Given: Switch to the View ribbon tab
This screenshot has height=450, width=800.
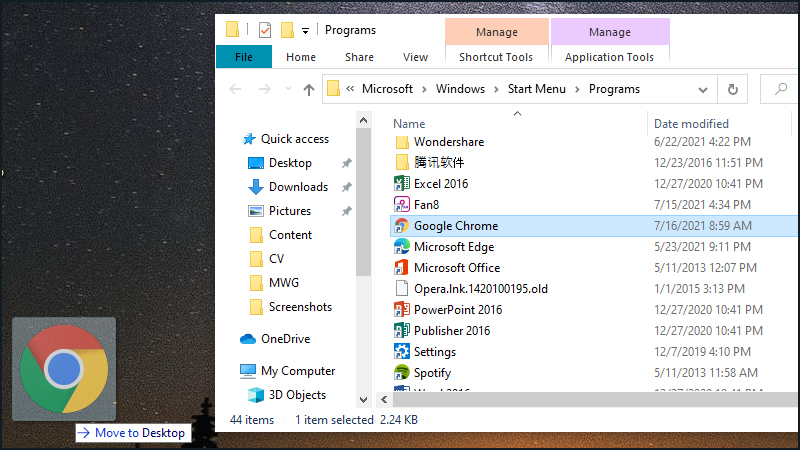Looking at the screenshot, I should (415, 57).
